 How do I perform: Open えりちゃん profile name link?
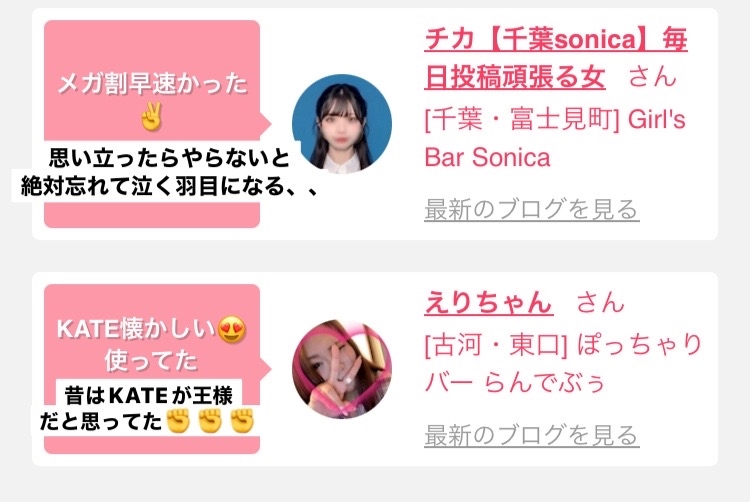pyautogui.click(x=489, y=303)
